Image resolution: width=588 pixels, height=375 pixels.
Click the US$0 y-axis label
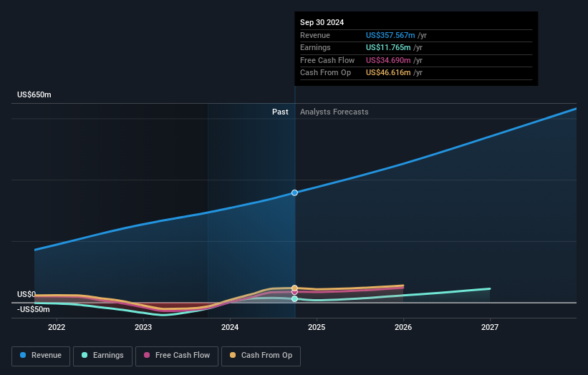pos(26,294)
